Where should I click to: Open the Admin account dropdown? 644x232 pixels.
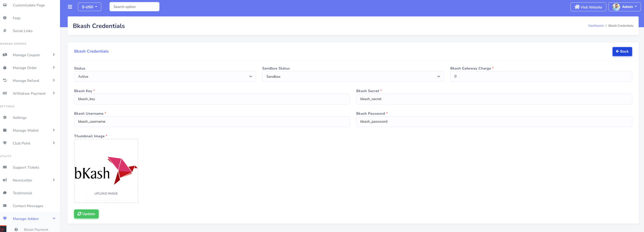625,7
